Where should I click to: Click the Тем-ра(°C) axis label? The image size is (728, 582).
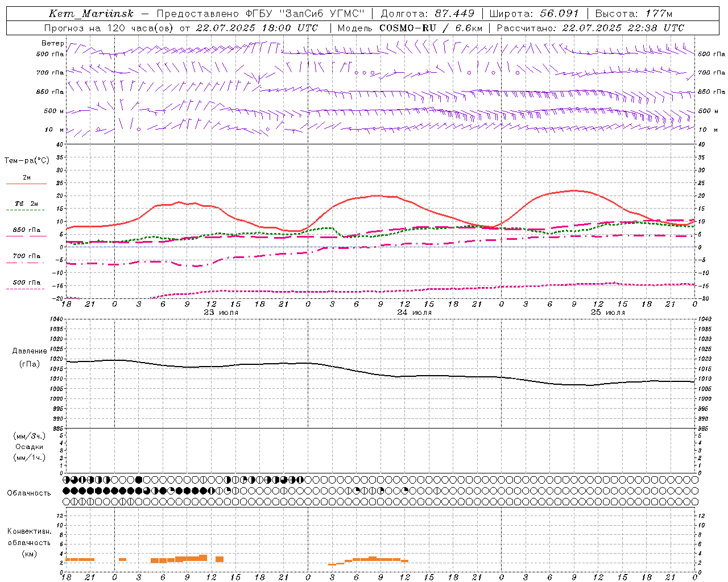point(27,161)
